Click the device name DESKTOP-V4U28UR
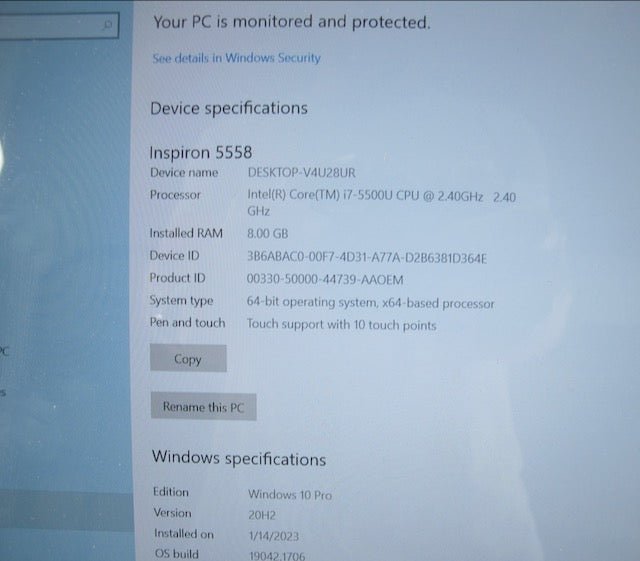This screenshot has width=640, height=561. [x=302, y=173]
